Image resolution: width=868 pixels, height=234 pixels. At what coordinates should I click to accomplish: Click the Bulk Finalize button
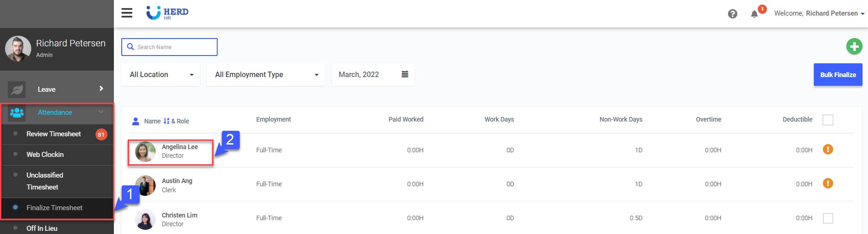pyautogui.click(x=838, y=75)
